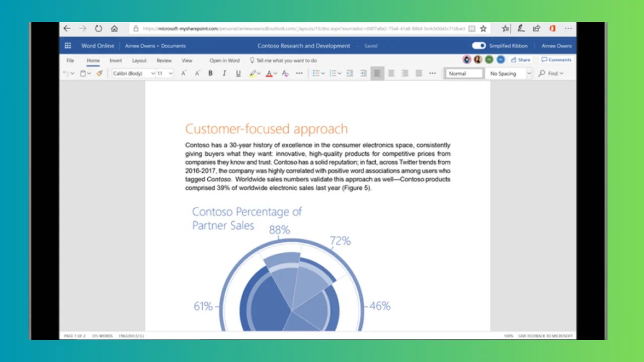This screenshot has height=362, width=644.
Task: Click the red font color button
Action: [x=269, y=73]
